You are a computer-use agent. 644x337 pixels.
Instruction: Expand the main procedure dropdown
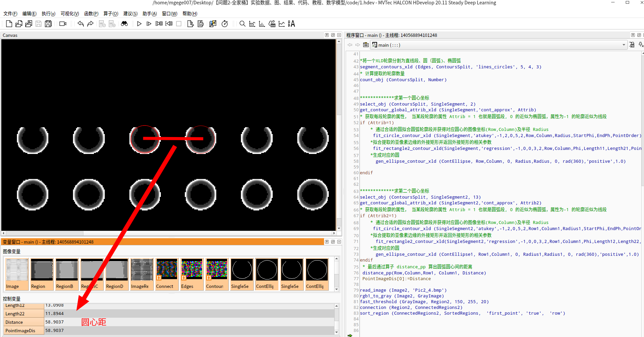click(624, 45)
